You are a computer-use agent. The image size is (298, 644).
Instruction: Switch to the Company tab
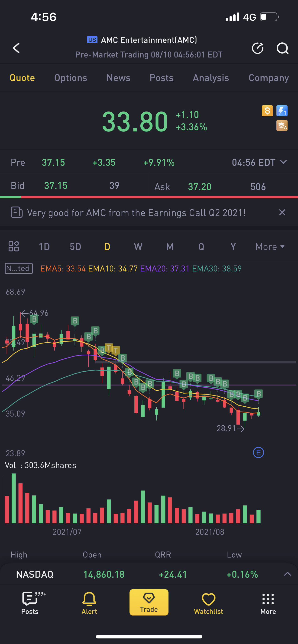click(269, 78)
